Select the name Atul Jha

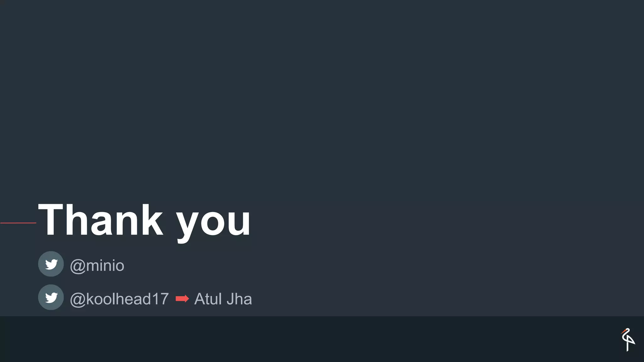(x=223, y=299)
